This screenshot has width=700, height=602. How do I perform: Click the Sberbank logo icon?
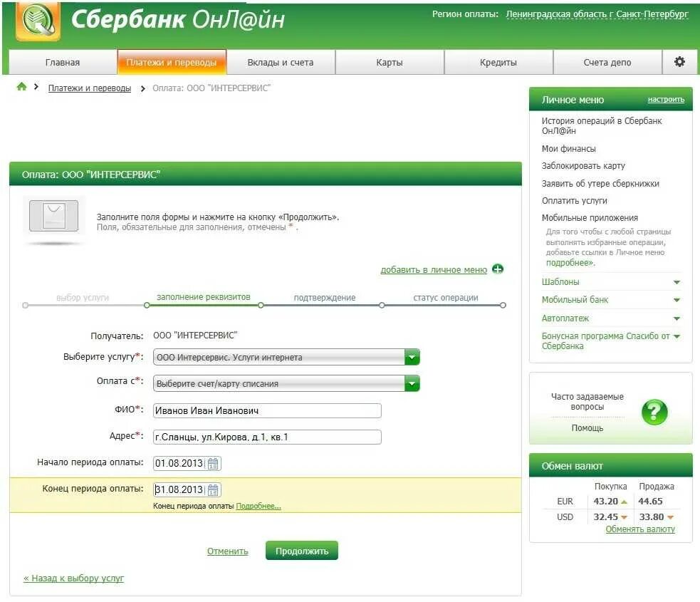[x=38, y=21]
